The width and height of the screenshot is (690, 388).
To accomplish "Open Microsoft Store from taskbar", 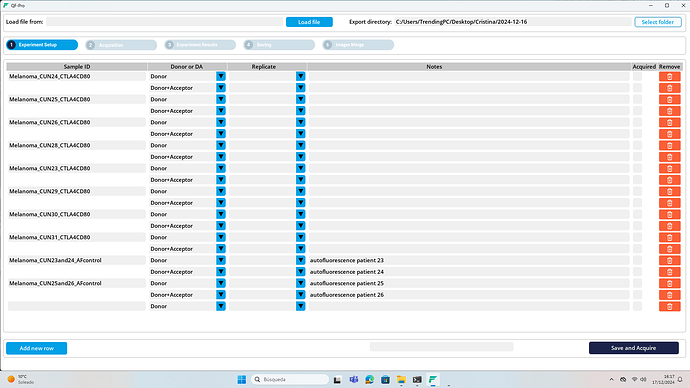I will [x=385, y=380].
